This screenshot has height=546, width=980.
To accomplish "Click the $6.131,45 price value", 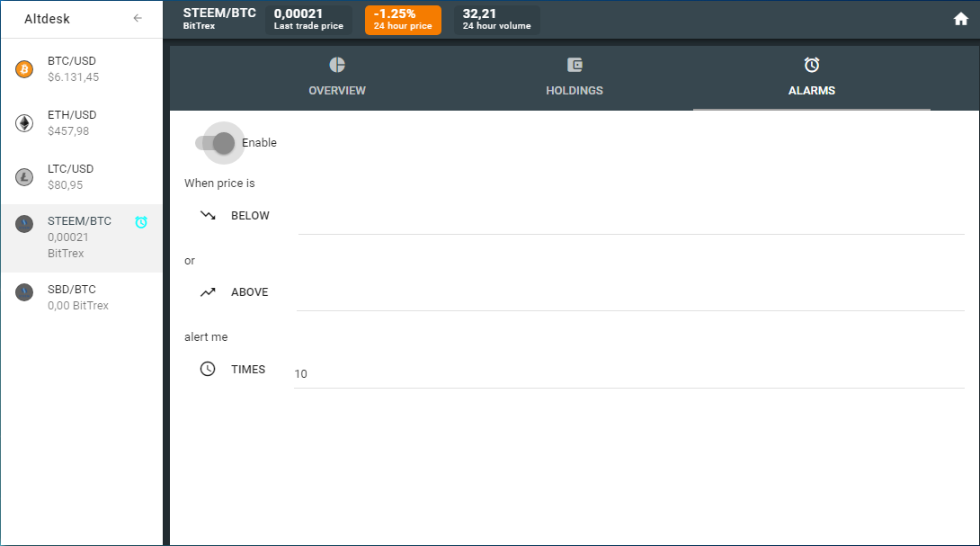I will [x=73, y=77].
